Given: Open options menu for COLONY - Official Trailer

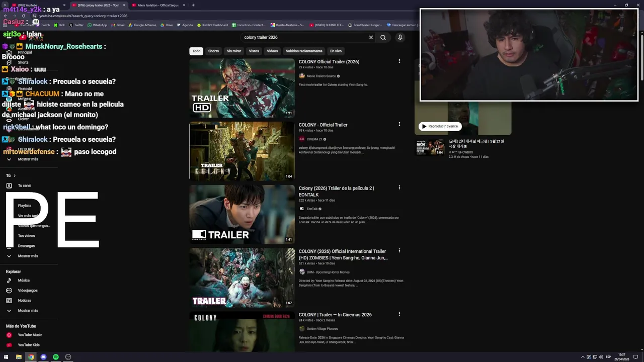Looking at the screenshot, I should (x=399, y=124).
